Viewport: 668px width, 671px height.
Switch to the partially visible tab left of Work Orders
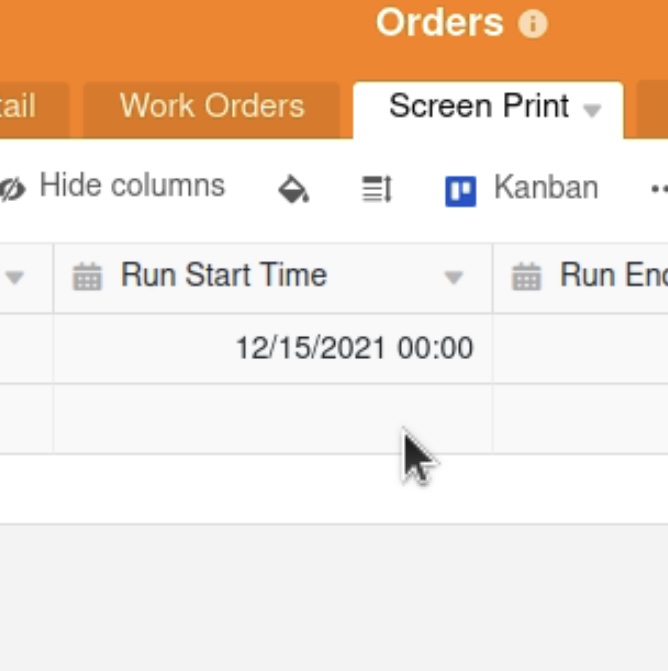click(x=25, y=106)
